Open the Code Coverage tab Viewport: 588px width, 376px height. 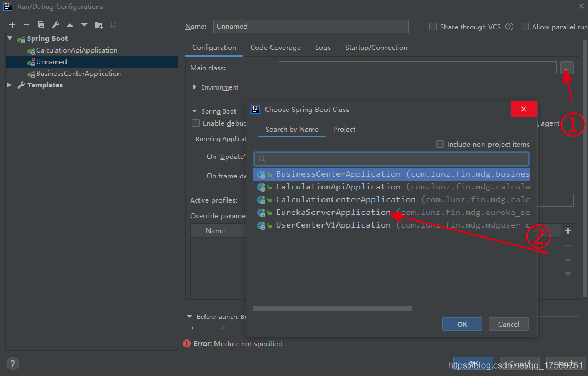275,48
